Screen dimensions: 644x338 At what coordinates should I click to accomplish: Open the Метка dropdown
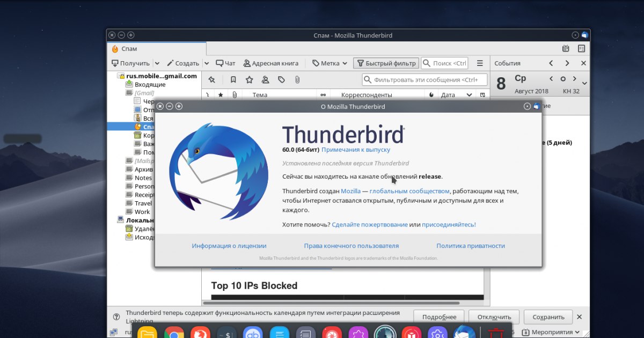pyautogui.click(x=330, y=63)
